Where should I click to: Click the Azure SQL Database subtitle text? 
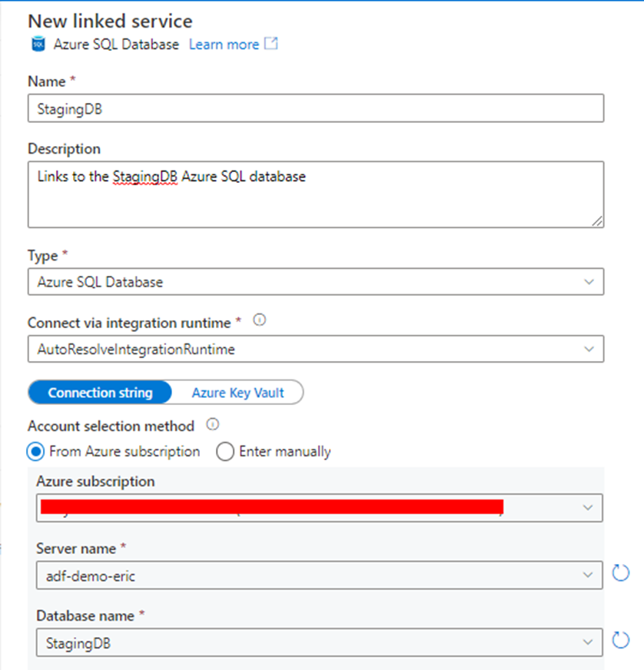tap(116, 45)
